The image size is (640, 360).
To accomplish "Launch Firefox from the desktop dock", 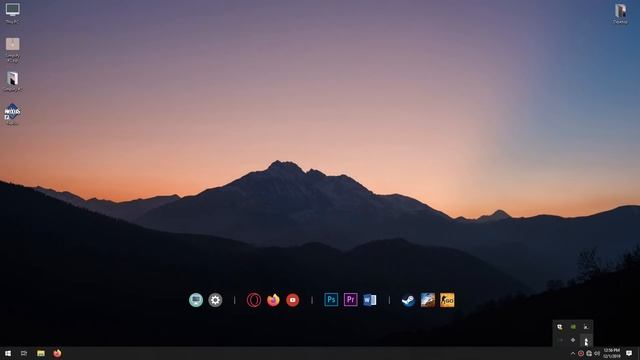I will coord(273,300).
